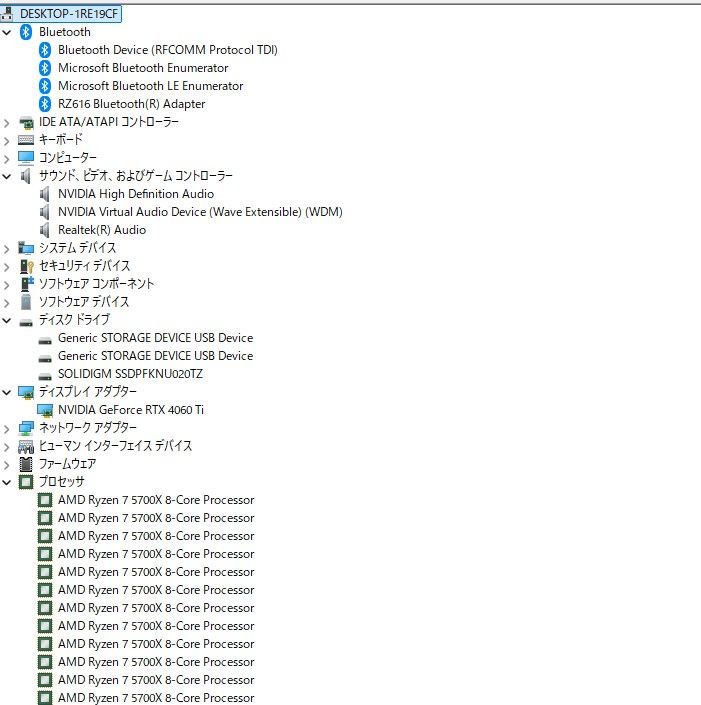The height and width of the screenshot is (705, 701).
Task: Click the speaker icon beside サウンド、ビデオ、およびゲーム コントローラー
Action: click(x=26, y=176)
